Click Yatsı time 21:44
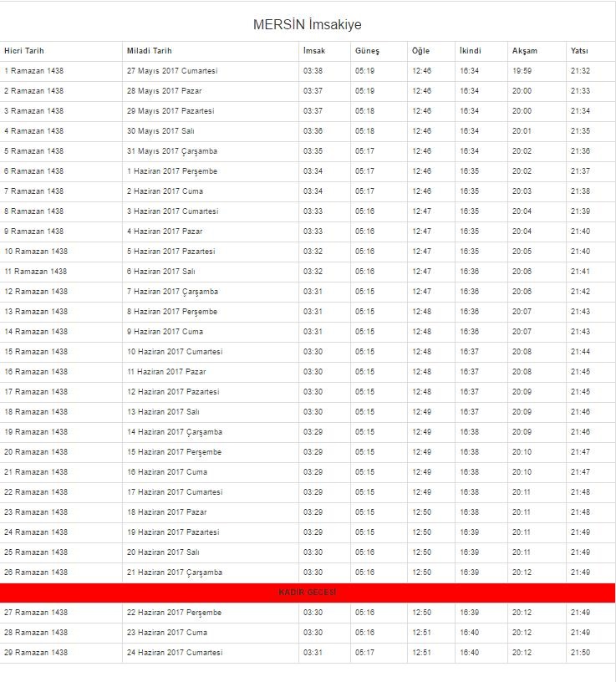 pos(580,351)
